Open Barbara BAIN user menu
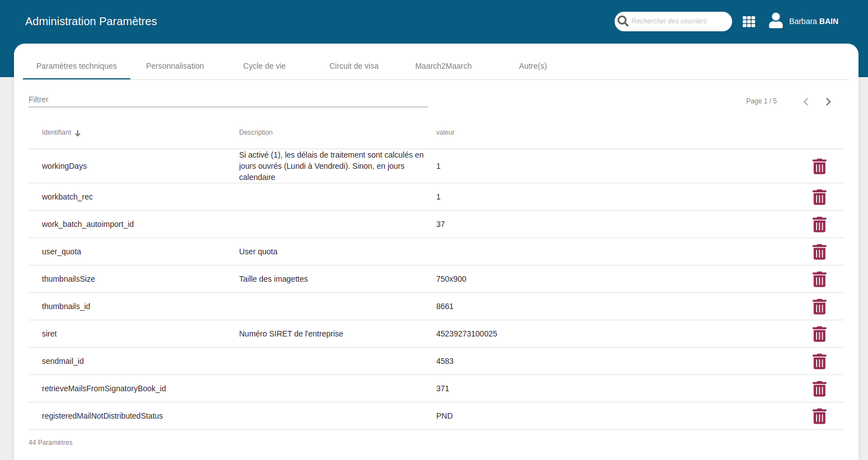The width and height of the screenshot is (868, 460). click(x=813, y=21)
